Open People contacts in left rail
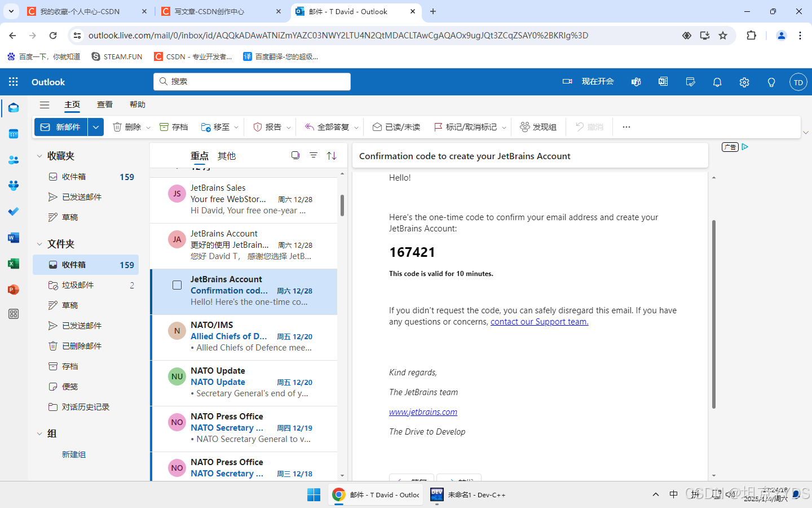Screen dimensions: 812x508 (14, 160)
